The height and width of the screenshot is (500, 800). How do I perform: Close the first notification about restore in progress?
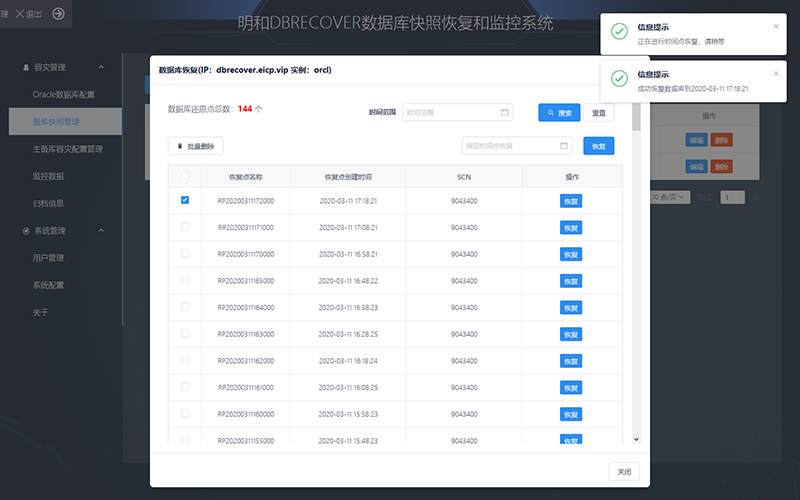[x=776, y=27]
